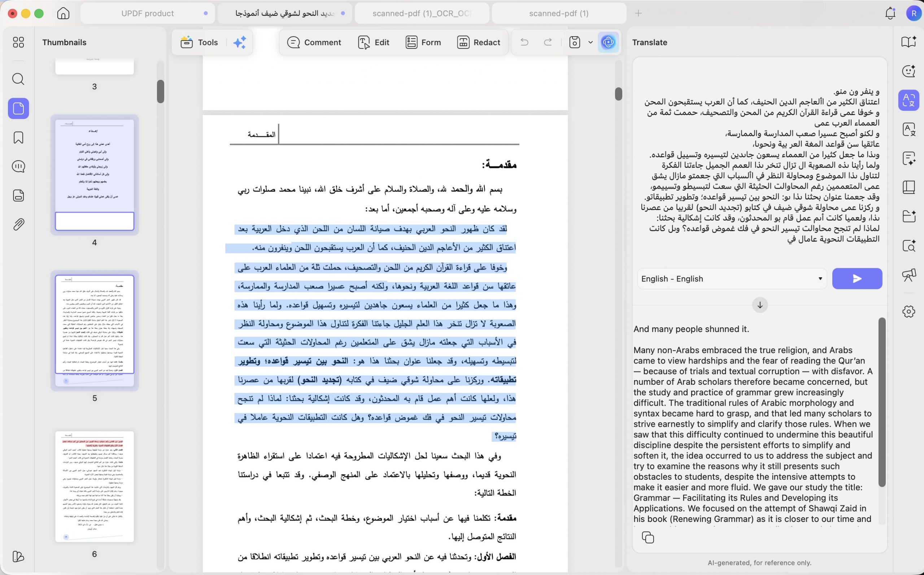Open the bookmarks sidebar icon
Screen dimensions: 924x575
coord(18,138)
